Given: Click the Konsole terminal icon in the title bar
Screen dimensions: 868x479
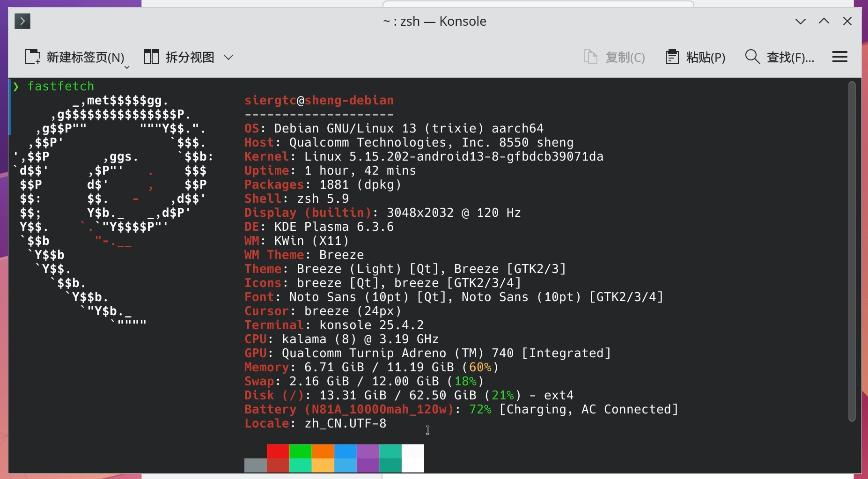Looking at the screenshot, I should pyautogui.click(x=22, y=21).
